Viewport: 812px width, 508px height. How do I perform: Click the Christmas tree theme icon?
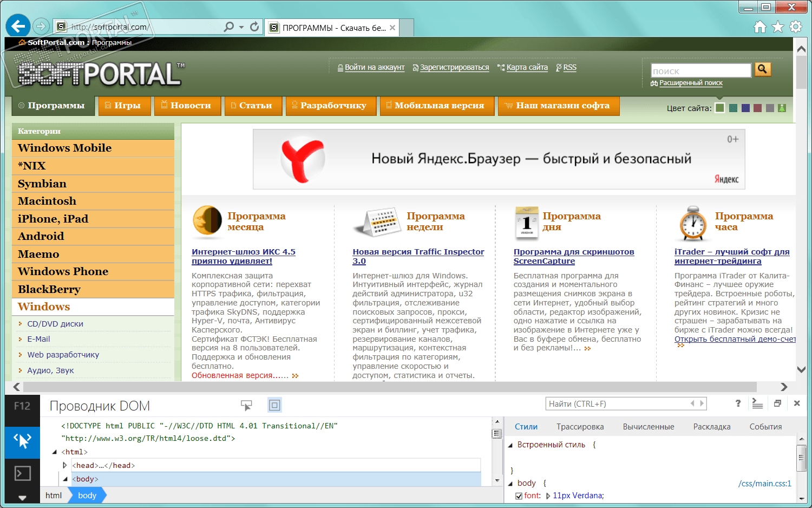click(x=782, y=108)
